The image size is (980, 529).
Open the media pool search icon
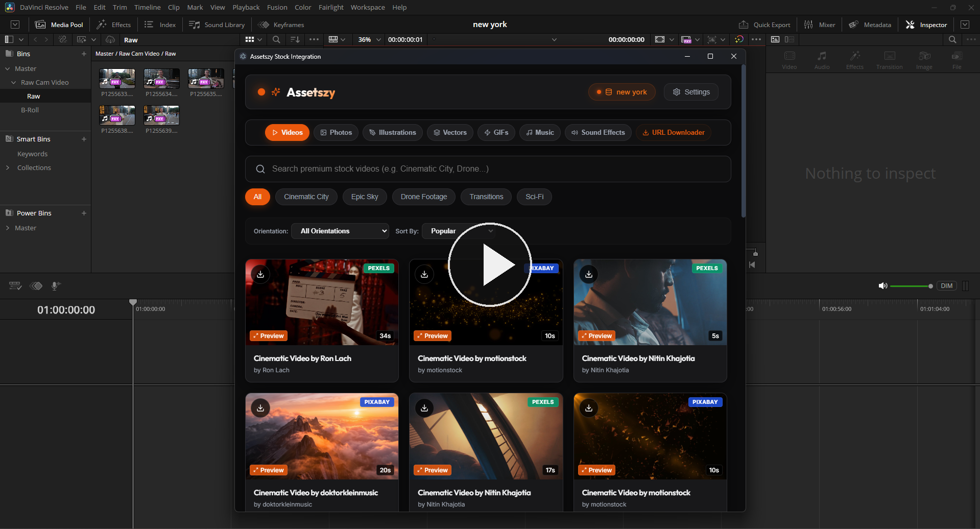276,39
